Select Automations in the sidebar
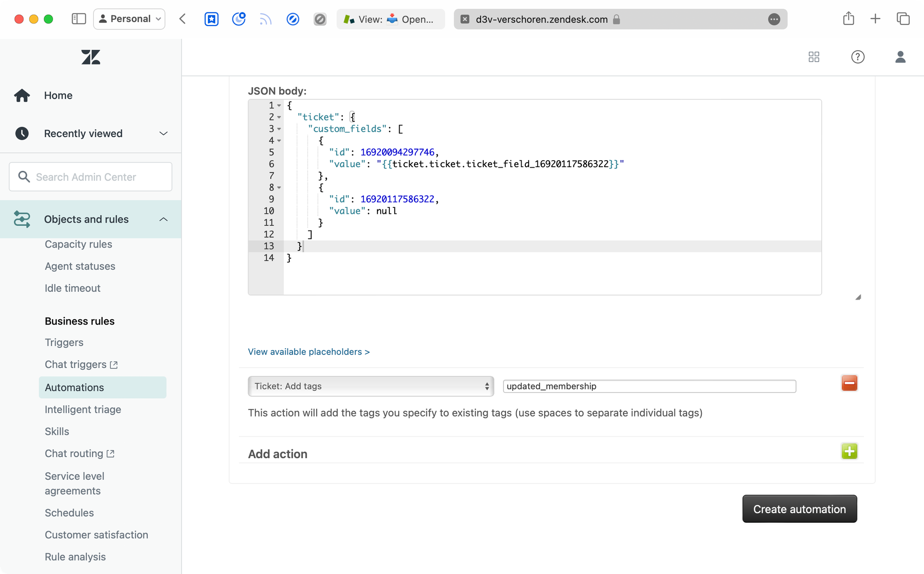The image size is (924, 574). coord(74,387)
